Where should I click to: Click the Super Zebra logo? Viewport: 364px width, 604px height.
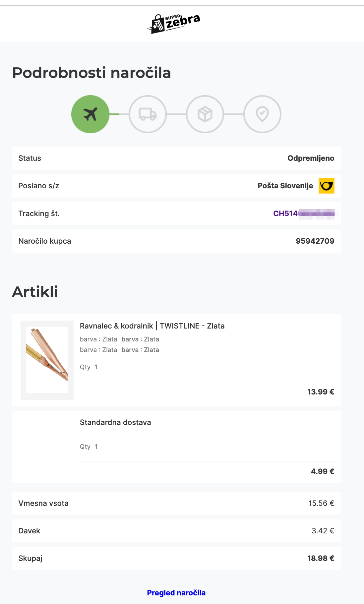[174, 23]
